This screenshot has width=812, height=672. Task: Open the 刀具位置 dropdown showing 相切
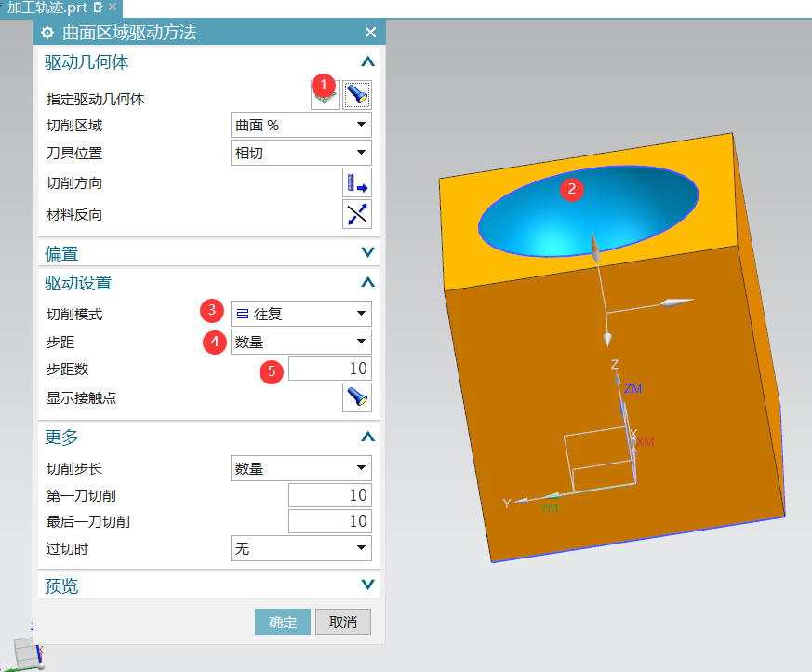pos(300,153)
